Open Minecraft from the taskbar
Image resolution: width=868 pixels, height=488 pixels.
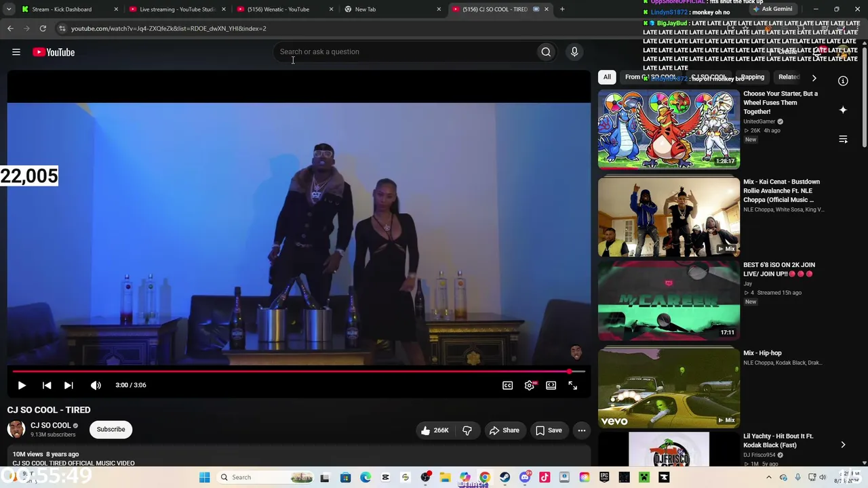point(644,477)
